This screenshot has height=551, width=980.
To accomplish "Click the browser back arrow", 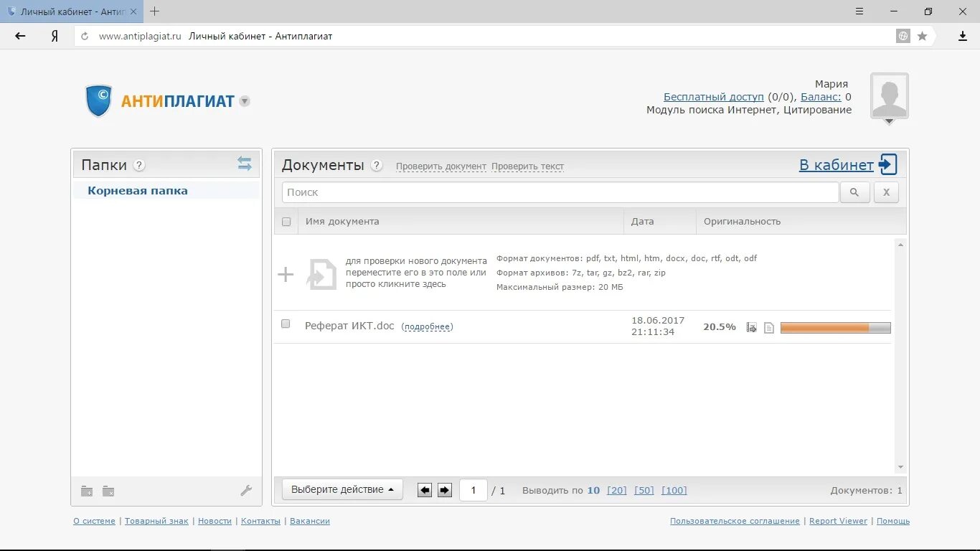I will 20,36.
